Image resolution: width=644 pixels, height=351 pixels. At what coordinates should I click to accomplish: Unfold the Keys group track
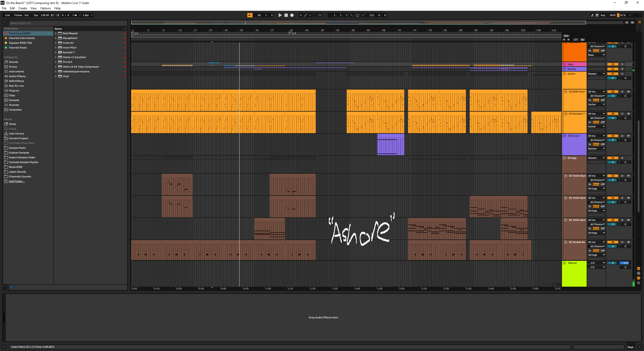[x=565, y=64]
